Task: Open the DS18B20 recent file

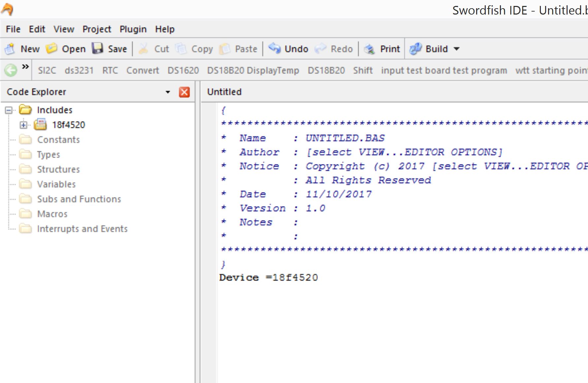Action: (x=326, y=70)
